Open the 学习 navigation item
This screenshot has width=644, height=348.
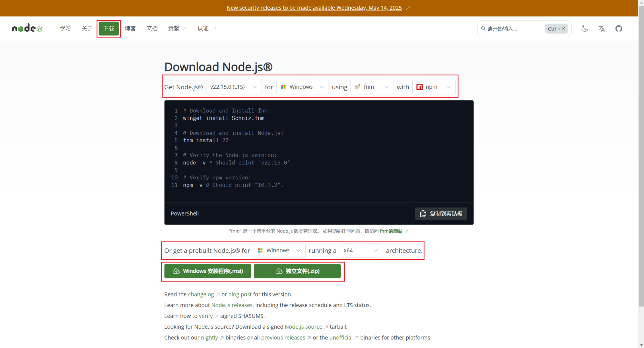[x=65, y=28]
